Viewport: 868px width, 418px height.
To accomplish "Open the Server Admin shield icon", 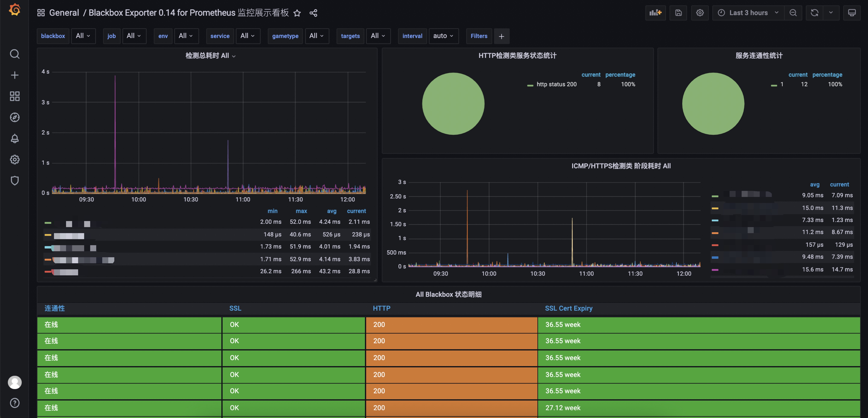I will coord(14,181).
